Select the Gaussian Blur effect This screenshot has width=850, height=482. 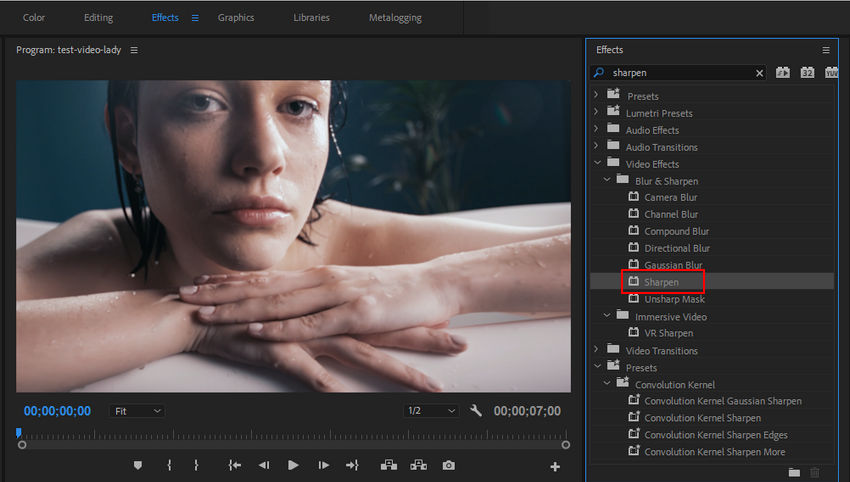(673, 265)
